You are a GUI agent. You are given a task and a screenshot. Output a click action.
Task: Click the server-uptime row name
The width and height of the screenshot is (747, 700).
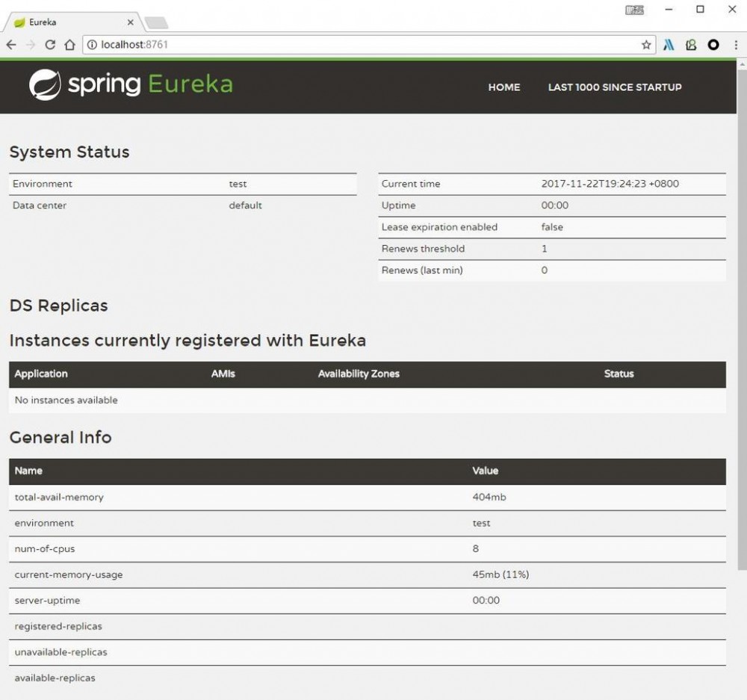(47, 601)
